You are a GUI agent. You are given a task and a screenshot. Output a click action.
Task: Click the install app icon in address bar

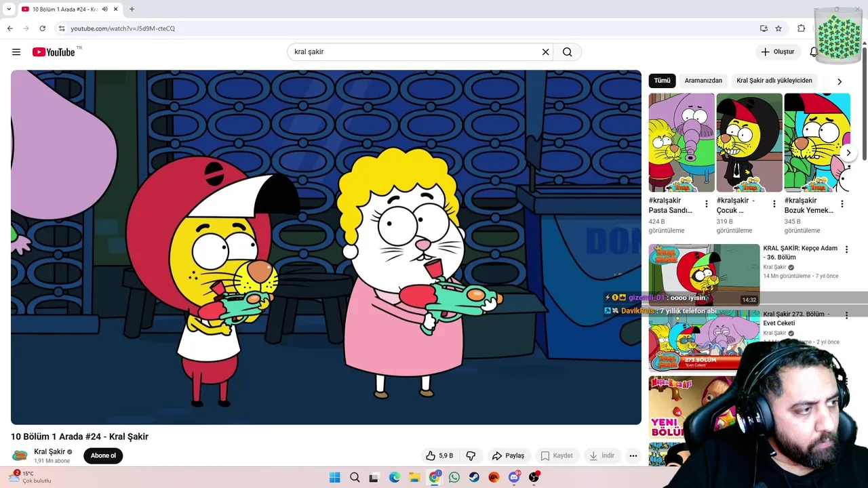coord(764,28)
